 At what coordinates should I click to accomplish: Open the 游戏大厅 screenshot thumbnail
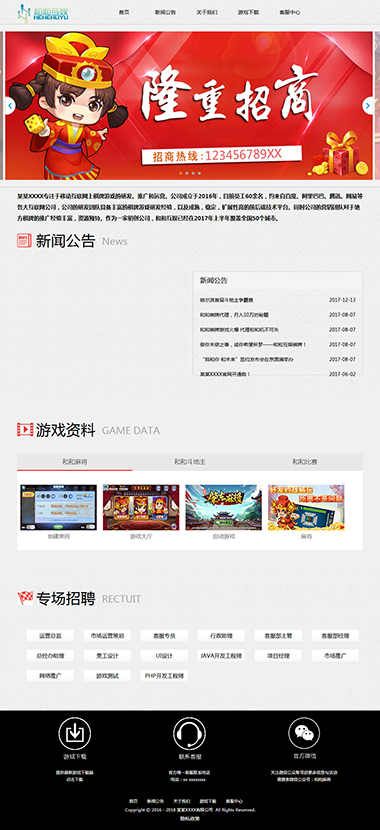click(x=141, y=508)
